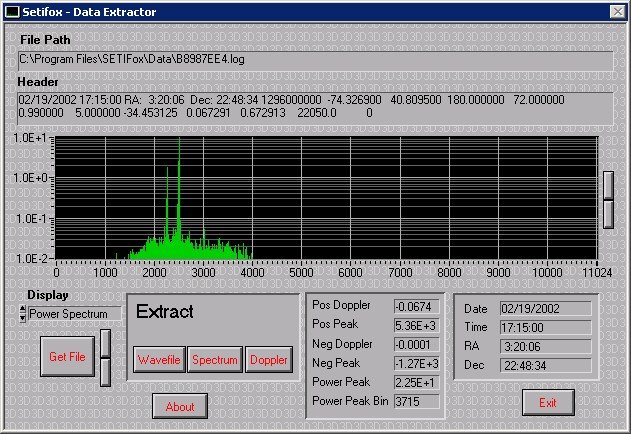Image resolution: width=631 pixels, height=434 pixels.
Task: Toggle the lower switch right of the graph
Action: coord(608,214)
